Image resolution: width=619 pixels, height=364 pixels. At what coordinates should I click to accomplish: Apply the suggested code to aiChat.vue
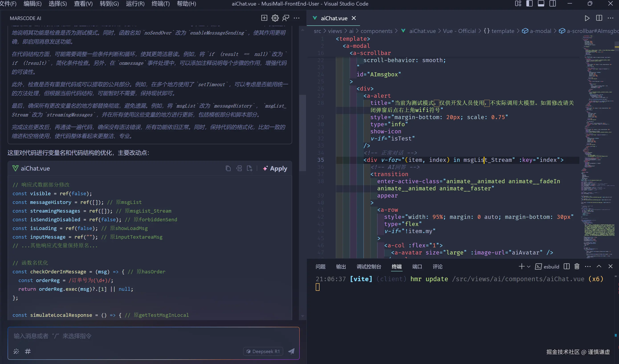(275, 169)
